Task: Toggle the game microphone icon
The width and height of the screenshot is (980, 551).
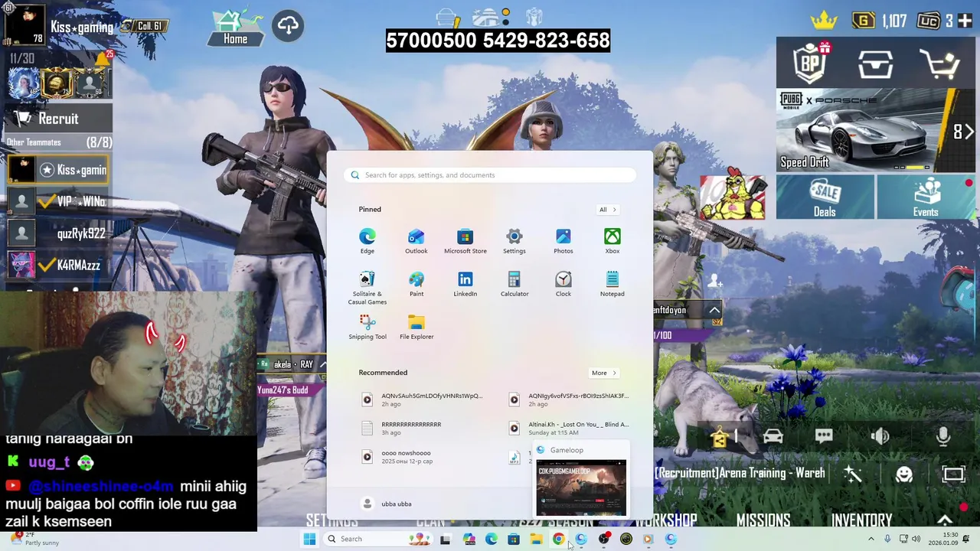Action: [x=942, y=435]
